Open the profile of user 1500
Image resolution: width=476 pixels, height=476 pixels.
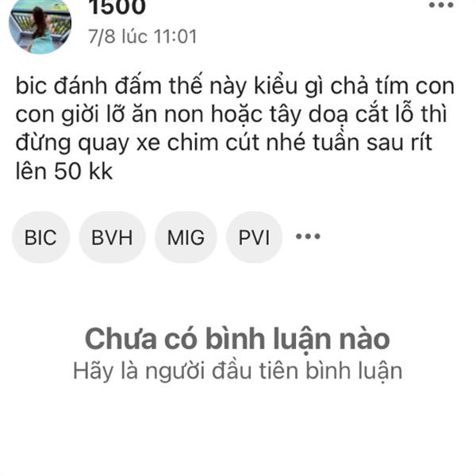(117, 6)
